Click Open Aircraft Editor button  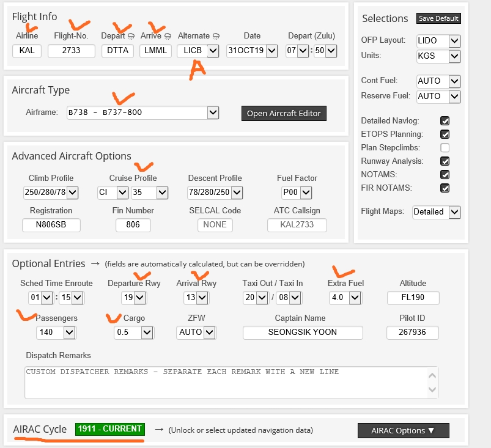point(283,114)
